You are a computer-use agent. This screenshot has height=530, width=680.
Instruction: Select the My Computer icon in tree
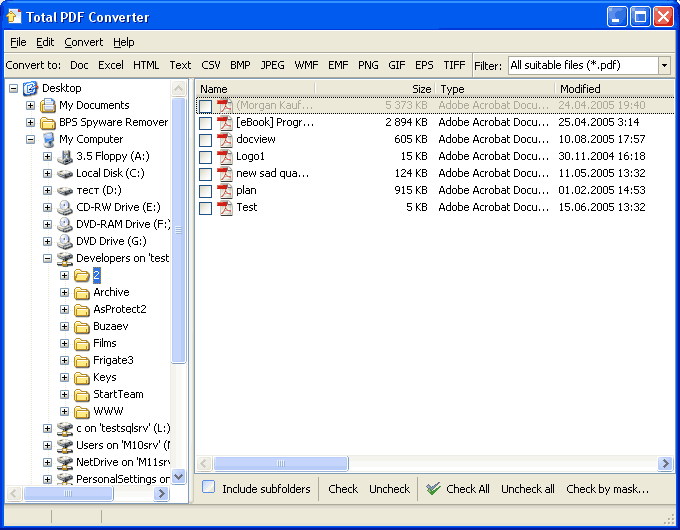click(47, 140)
